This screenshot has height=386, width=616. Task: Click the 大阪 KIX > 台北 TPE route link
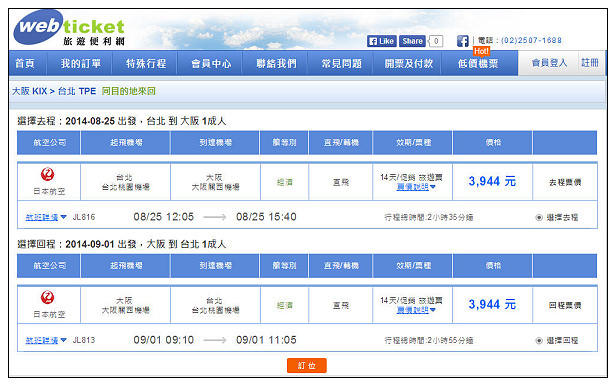point(54,91)
